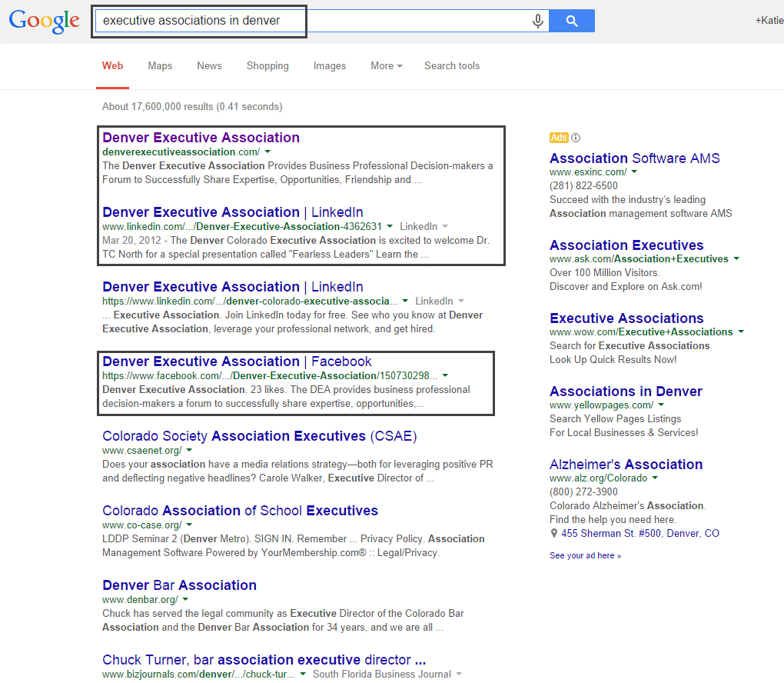
Task: Expand arrow next to facebook.com result URL
Action: 445,375
